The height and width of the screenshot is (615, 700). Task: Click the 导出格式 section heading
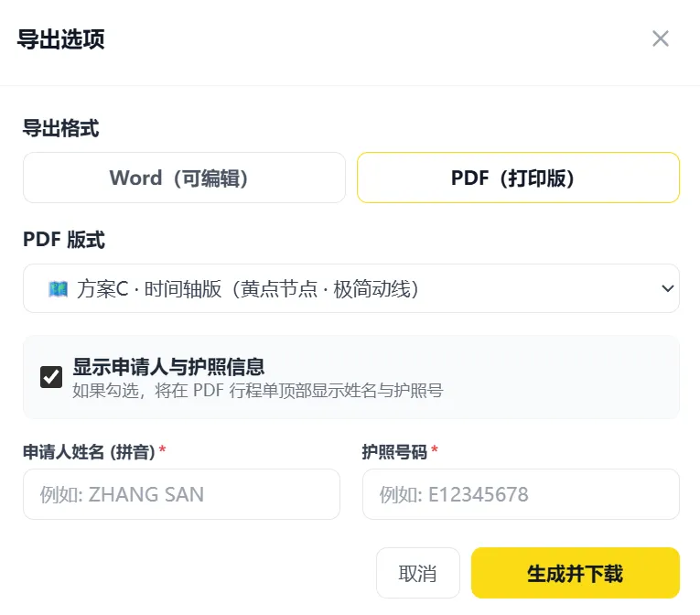(60, 129)
